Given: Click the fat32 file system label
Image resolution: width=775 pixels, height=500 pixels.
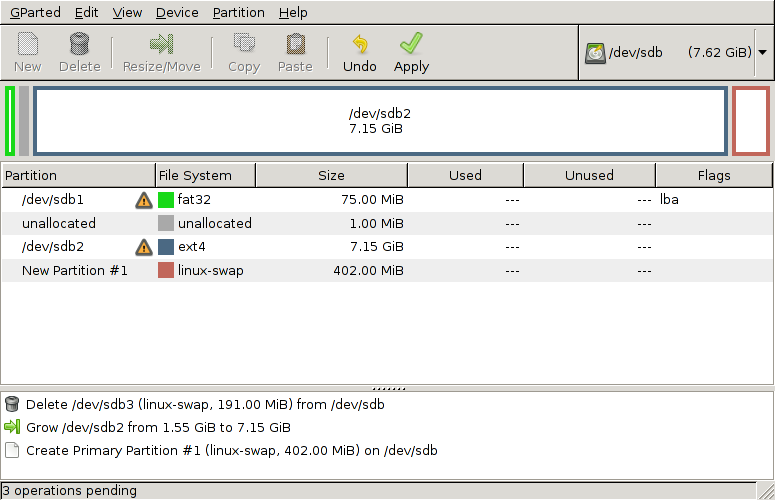Looking at the screenshot, I should pyautogui.click(x=194, y=200).
